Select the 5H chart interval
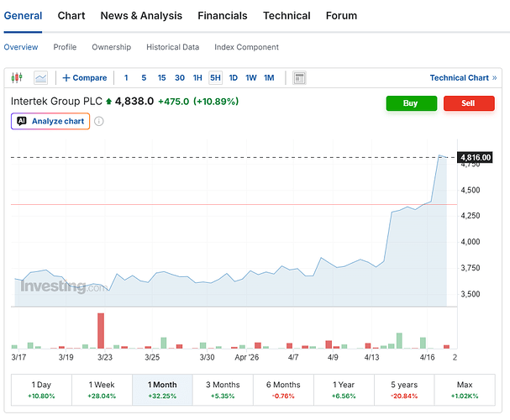Viewport: 510px width, 420px height. 215,77
